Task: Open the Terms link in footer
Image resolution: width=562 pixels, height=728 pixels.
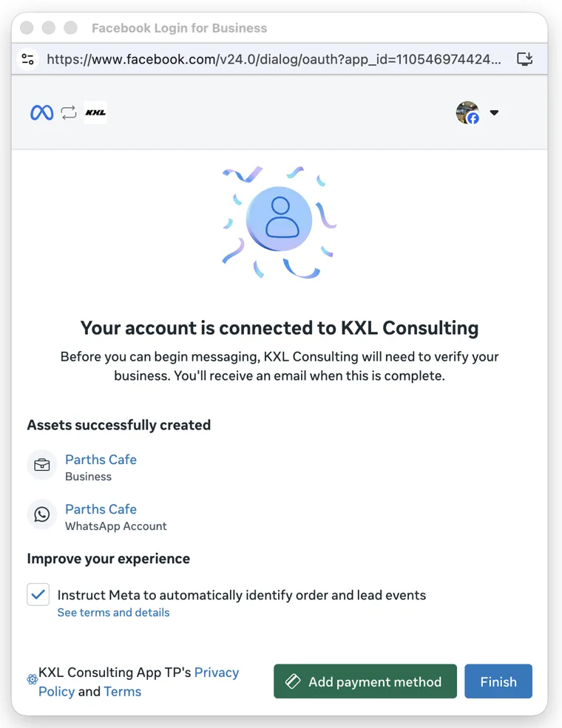Action: tap(123, 691)
